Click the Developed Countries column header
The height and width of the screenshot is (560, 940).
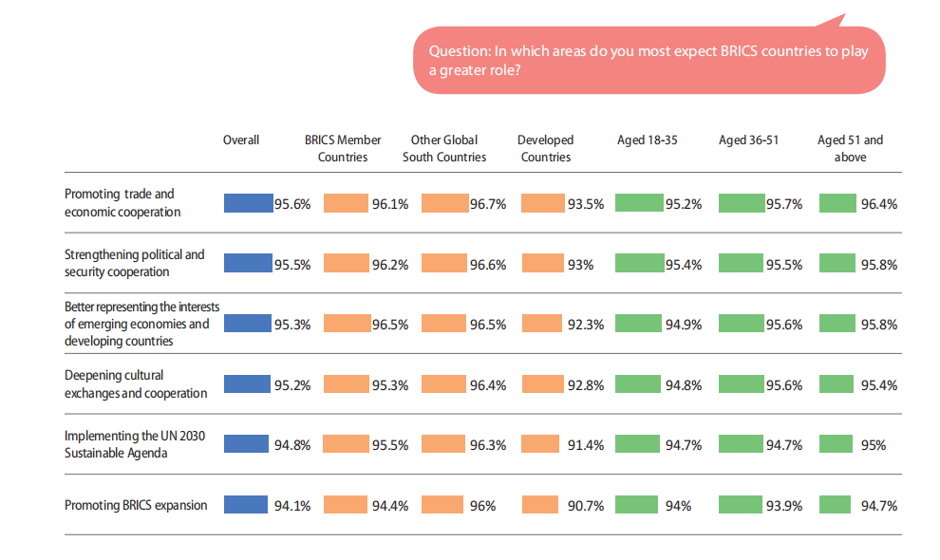coord(545,148)
